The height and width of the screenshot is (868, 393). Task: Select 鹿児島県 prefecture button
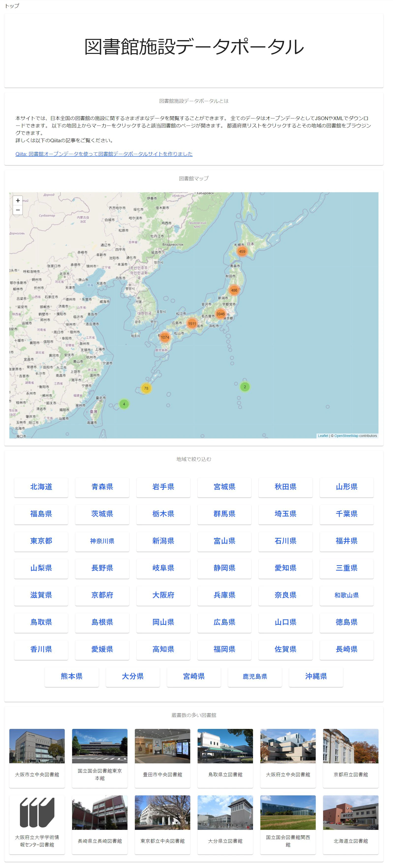[255, 677]
